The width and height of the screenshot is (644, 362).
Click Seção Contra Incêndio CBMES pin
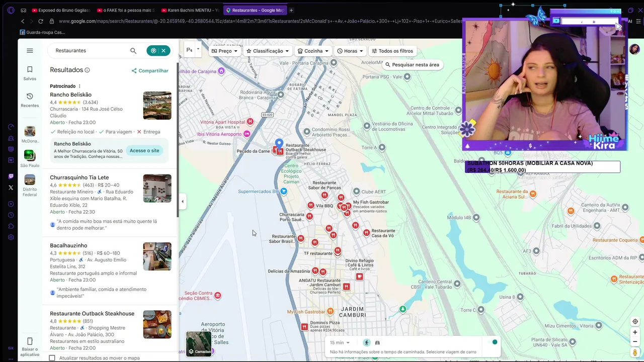coord(217,296)
